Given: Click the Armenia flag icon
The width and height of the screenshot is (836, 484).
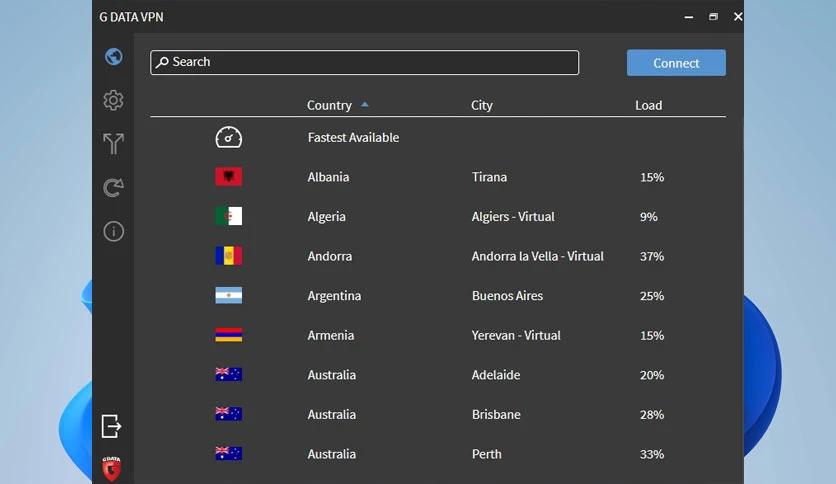Looking at the screenshot, I should pyautogui.click(x=229, y=335).
